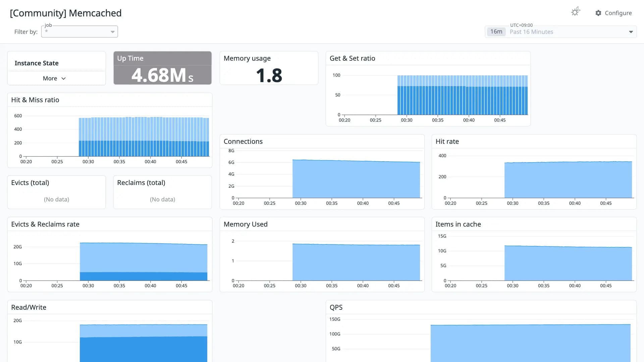The width and height of the screenshot is (644, 362).
Task: Click the Evicts & Reclaims rate title
Action: point(45,224)
